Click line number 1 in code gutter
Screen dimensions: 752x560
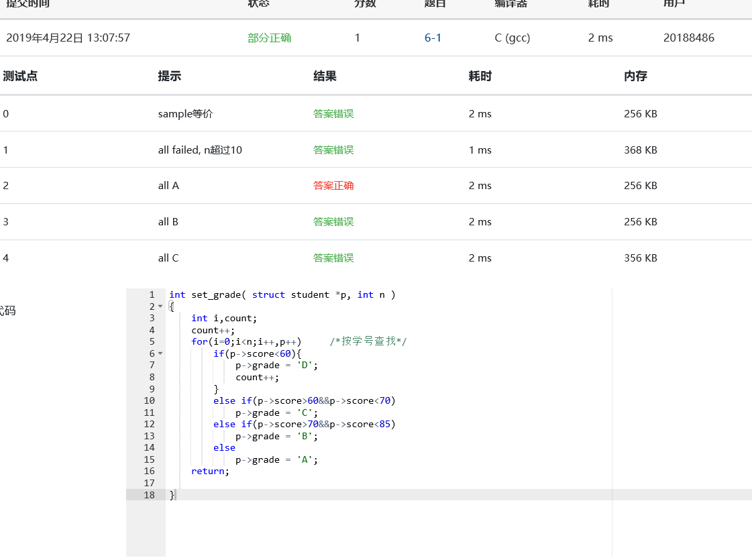[x=152, y=294]
